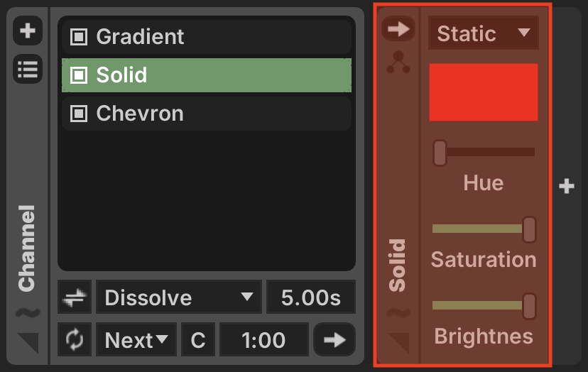Click the 5.00s transition time field
This screenshot has width=588, height=372.
point(311,297)
